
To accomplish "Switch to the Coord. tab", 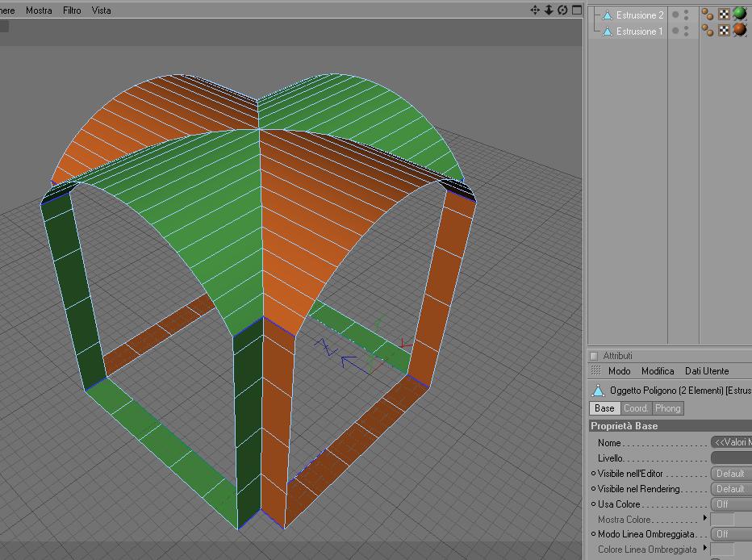I will [636, 408].
